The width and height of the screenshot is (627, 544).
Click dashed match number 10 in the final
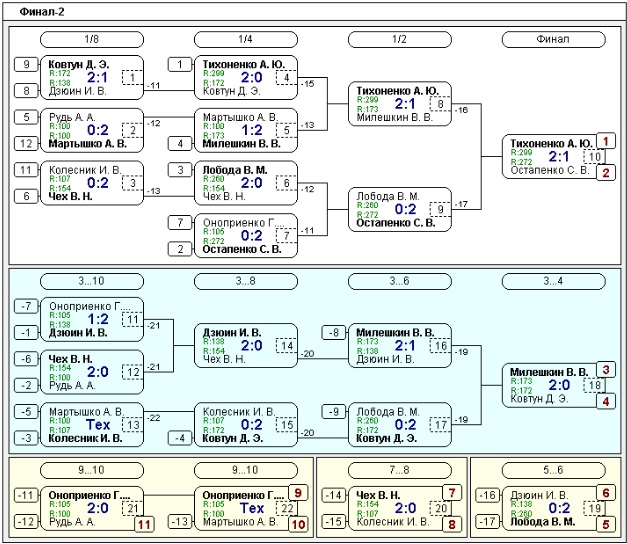point(594,156)
